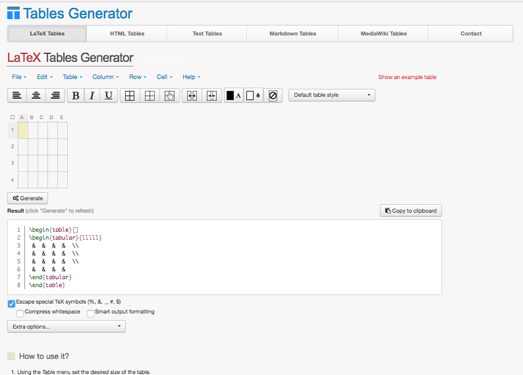Switch to the HTML Tables tab
Screen dimensions: 523x375
coord(127,34)
